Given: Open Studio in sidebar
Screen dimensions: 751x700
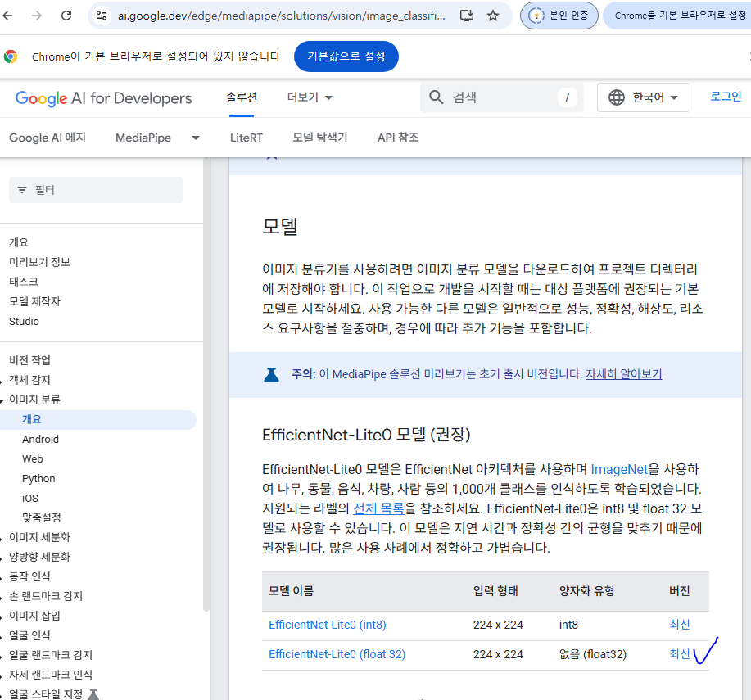Looking at the screenshot, I should [x=24, y=321].
